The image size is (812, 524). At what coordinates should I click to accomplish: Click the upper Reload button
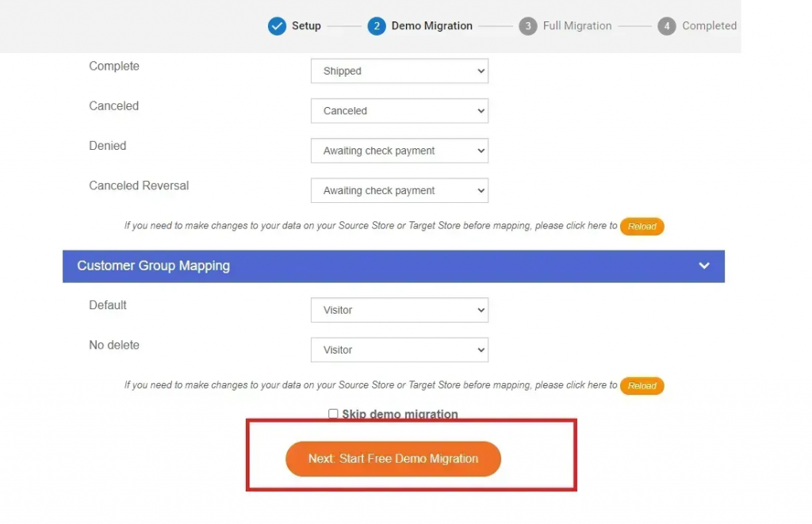point(642,226)
